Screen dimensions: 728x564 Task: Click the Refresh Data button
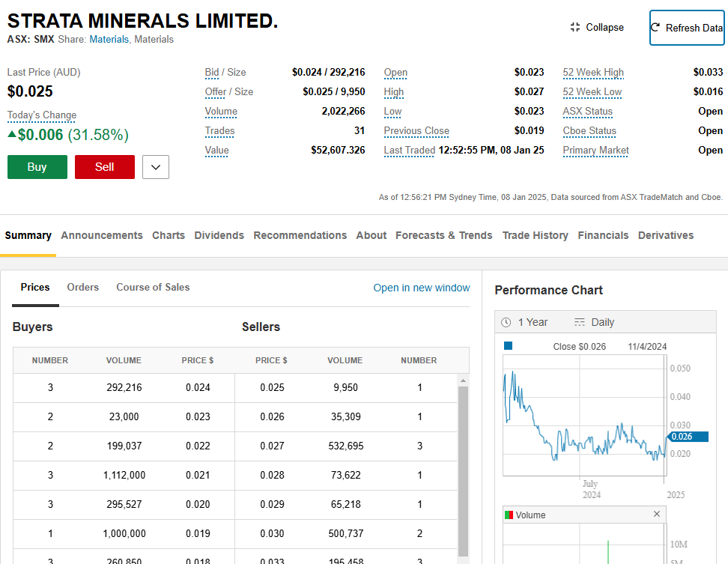687,28
